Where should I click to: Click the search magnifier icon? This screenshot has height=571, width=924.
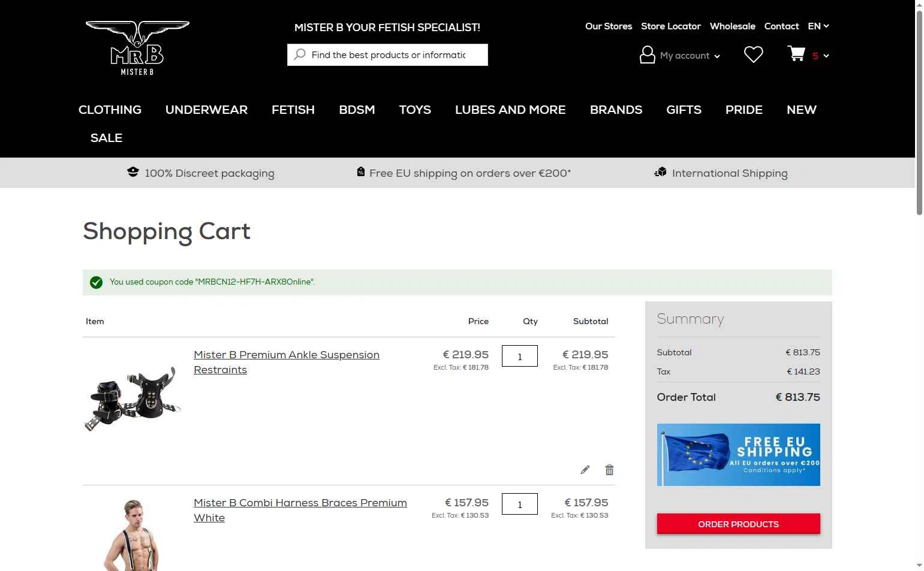point(300,55)
